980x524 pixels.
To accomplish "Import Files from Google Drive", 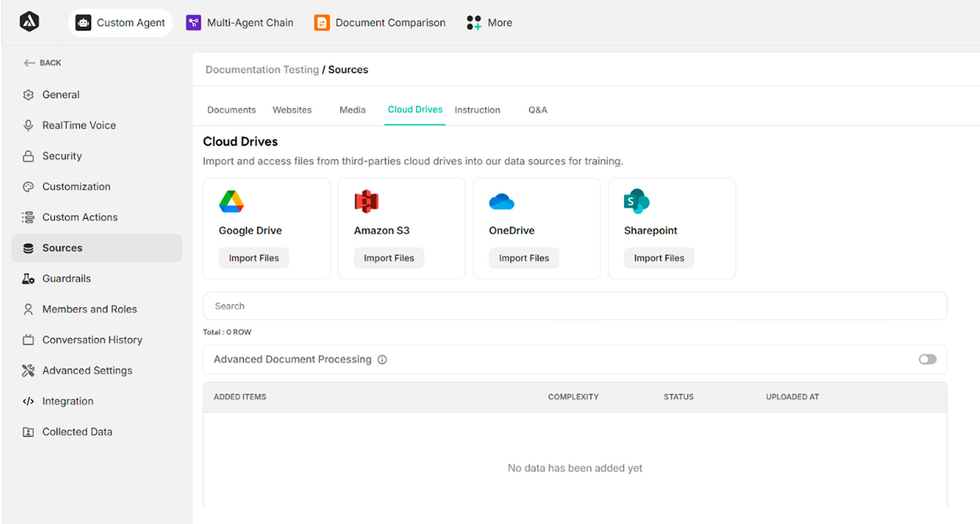I will pos(254,258).
